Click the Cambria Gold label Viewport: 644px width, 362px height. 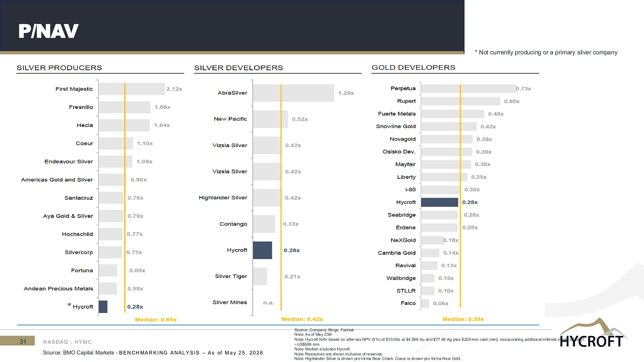tap(397, 253)
